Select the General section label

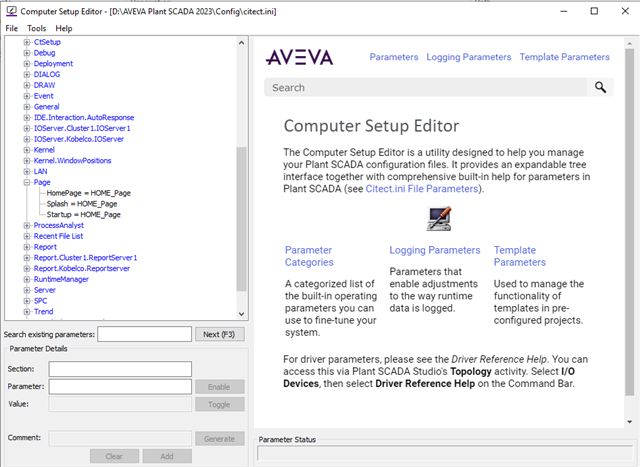[47, 107]
